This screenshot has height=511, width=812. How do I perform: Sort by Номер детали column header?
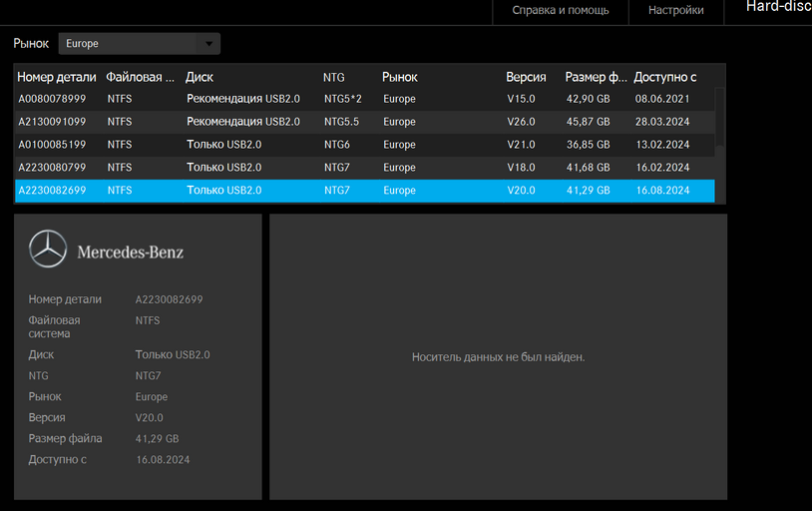57,77
